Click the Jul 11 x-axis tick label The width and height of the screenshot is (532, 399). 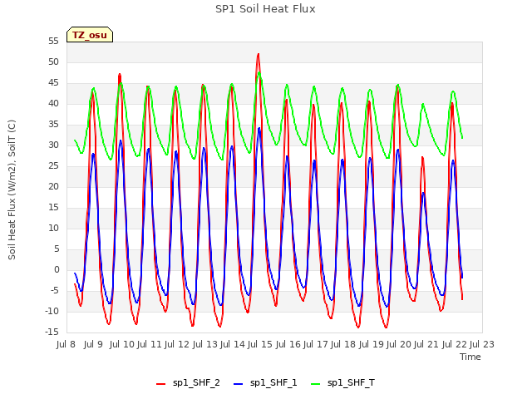(150, 344)
